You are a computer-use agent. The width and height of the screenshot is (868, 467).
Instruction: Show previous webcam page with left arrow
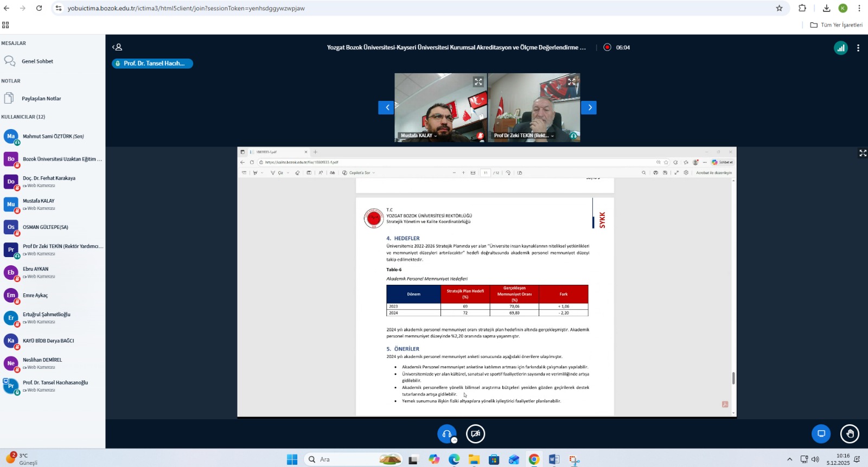click(386, 107)
